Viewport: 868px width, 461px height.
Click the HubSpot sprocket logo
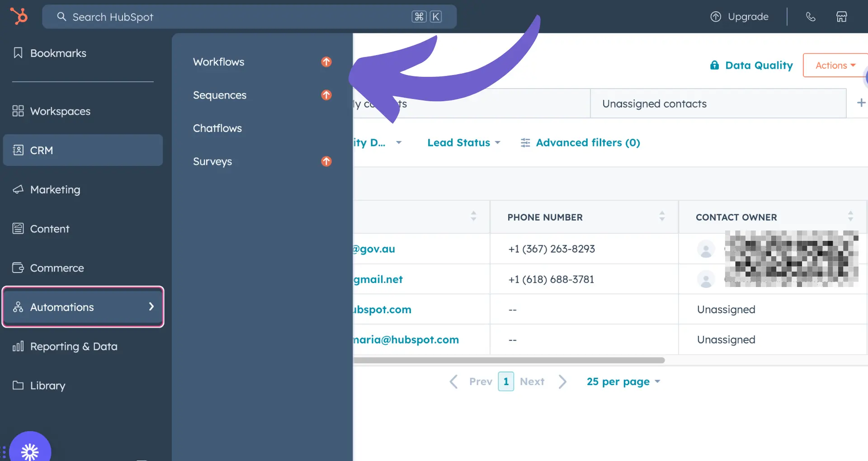coord(19,16)
